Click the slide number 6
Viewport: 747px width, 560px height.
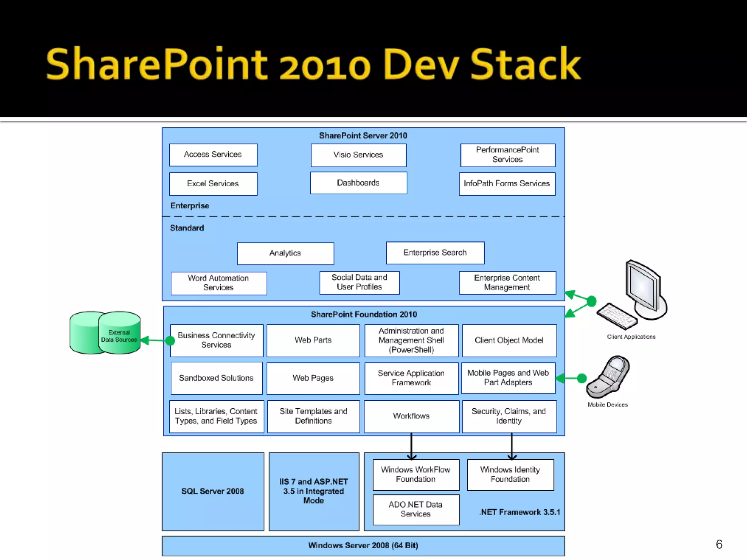coord(719,544)
